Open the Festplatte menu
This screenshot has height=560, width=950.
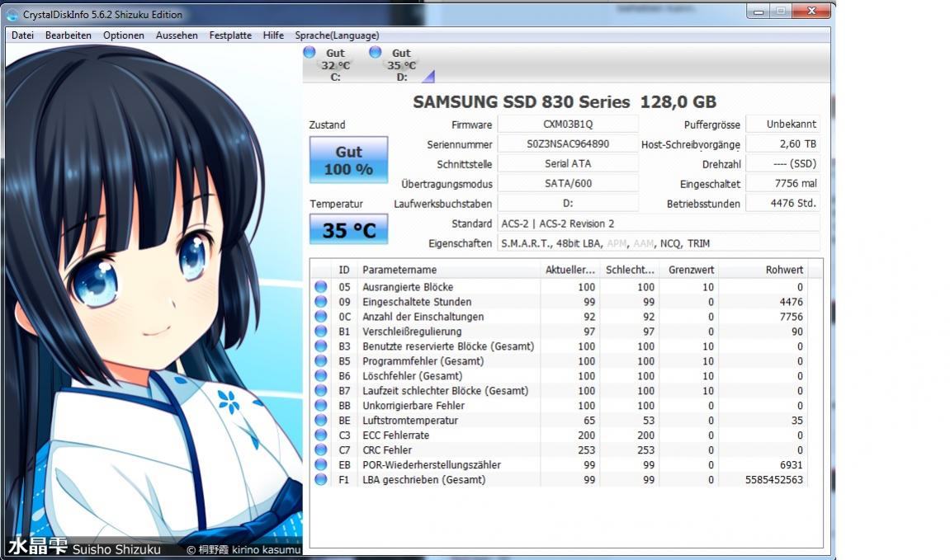pos(230,35)
